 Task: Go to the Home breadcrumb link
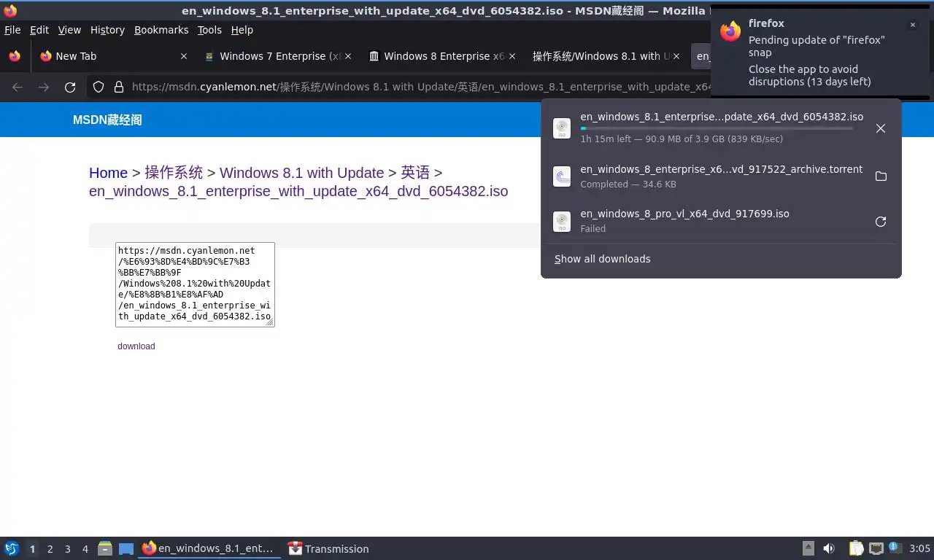coord(108,173)
